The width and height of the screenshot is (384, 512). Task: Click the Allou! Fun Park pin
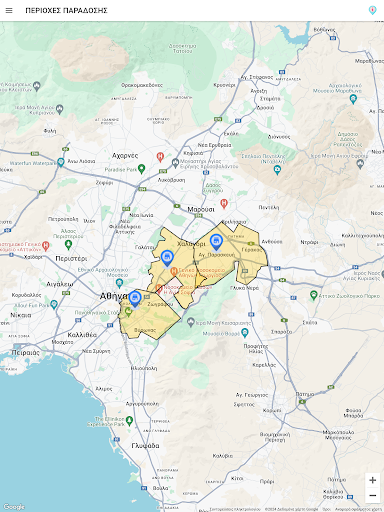click(54, 304)
